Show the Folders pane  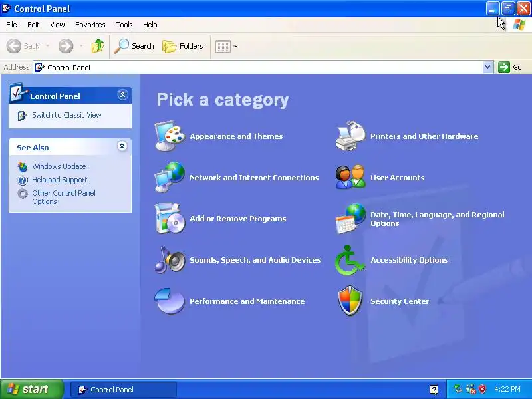(183, 46)
